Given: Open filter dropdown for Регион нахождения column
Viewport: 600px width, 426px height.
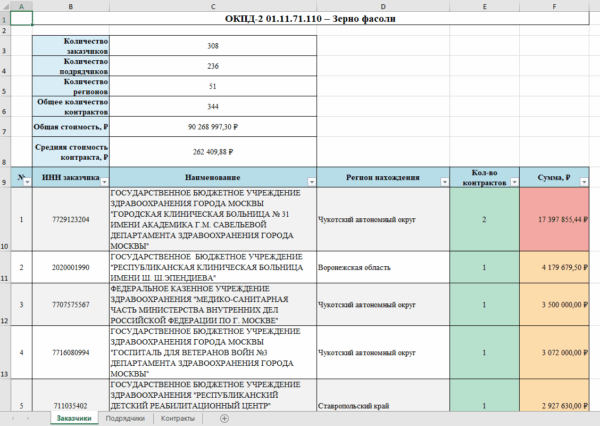Looking at the screenshot, I should click(x=444, y=182).
